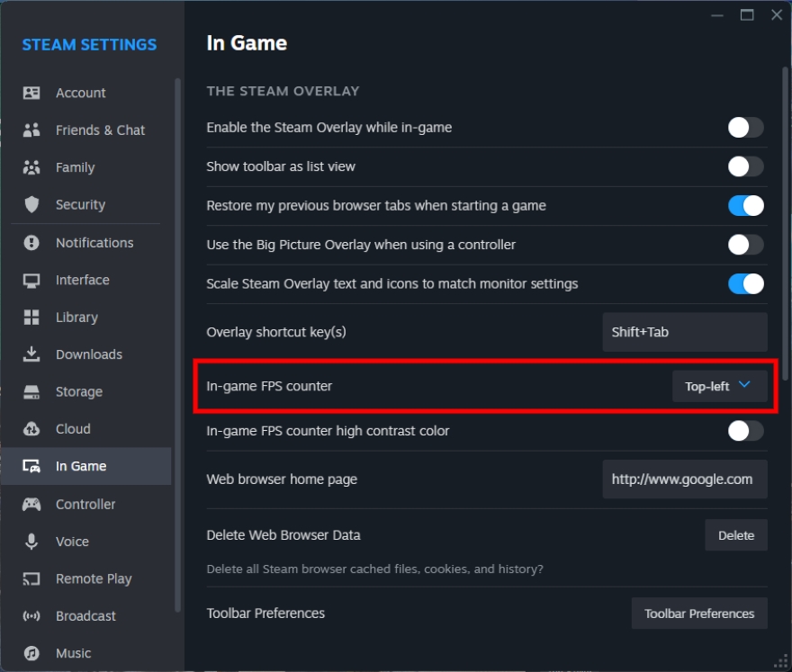Click the settings sidebar scrollbar

tap(177, 342)
